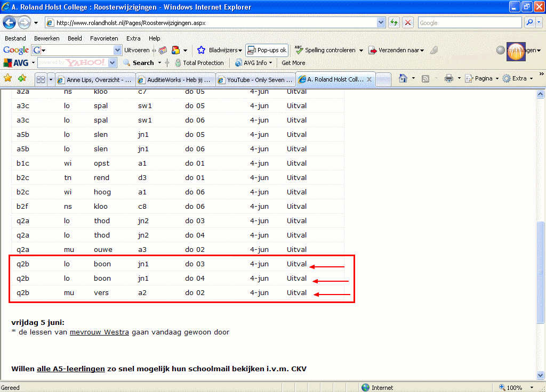Switch to the AuditieWorks tab

point(175,80)
